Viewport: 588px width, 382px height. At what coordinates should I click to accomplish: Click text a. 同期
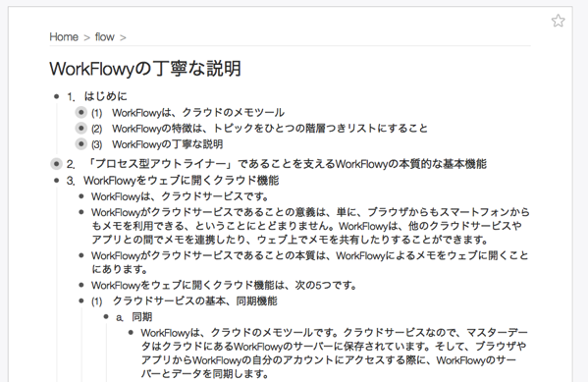(x=134, y=317)
